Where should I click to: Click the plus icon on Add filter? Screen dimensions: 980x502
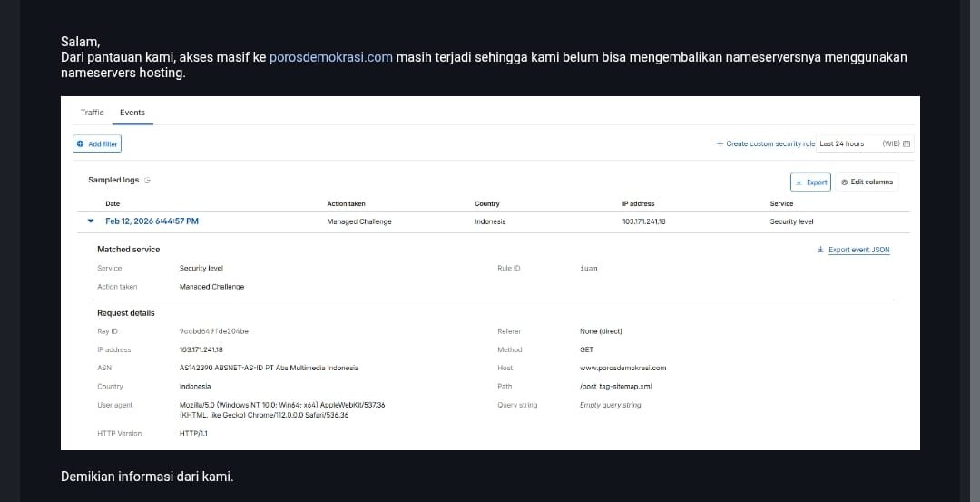[x=81, y=143]
